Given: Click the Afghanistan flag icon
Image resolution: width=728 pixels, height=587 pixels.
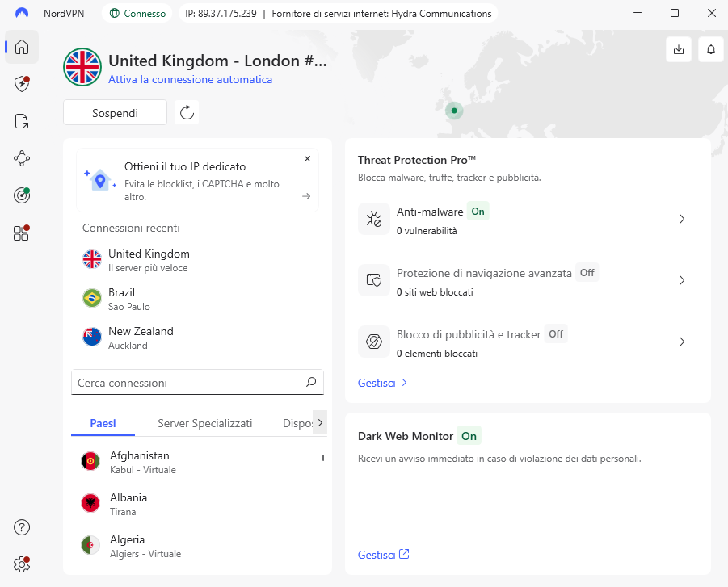Looking at the screenshot, I should click(x=90, y=461).
